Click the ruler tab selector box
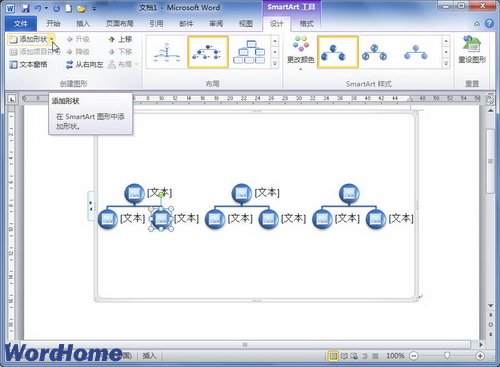500x367 pixels. point(12,99)
